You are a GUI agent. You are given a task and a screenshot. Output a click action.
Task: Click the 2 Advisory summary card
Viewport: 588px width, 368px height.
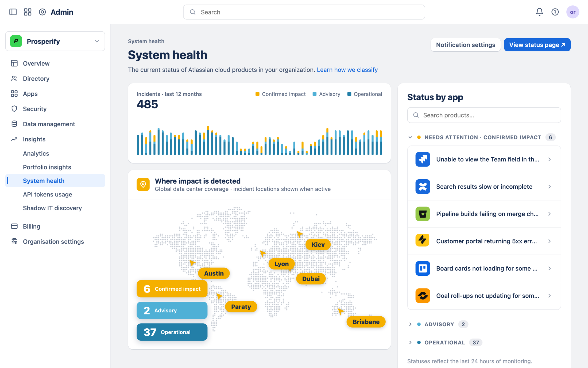172,310
